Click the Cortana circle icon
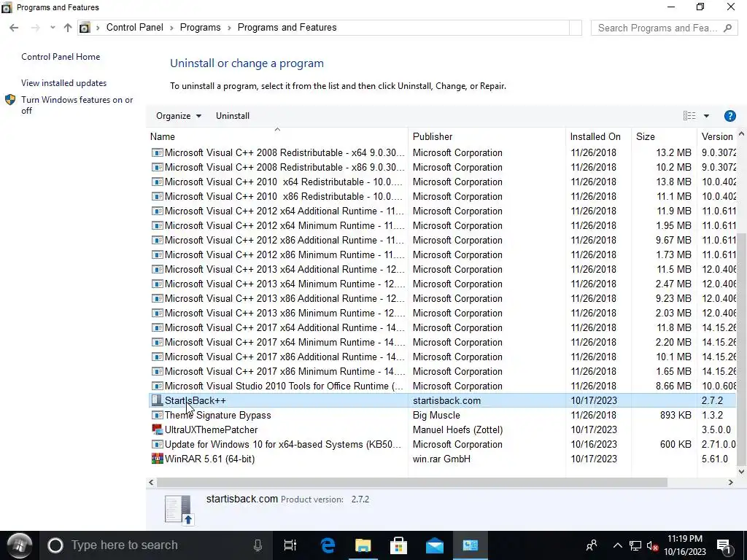 coord(55,545)
